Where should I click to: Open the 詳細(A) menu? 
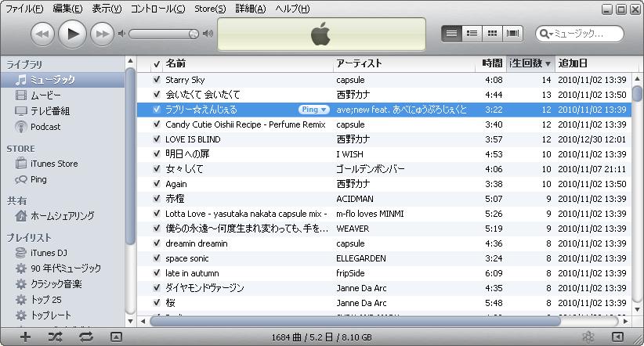pos(251,9)
